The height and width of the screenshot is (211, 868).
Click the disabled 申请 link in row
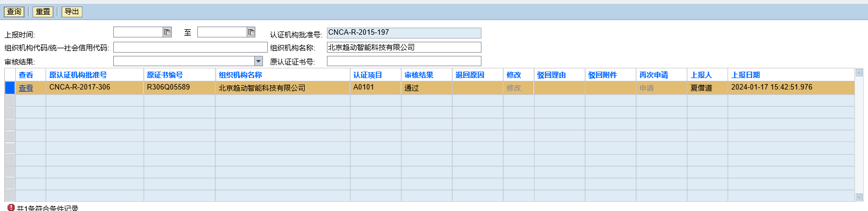coord(647,88)
